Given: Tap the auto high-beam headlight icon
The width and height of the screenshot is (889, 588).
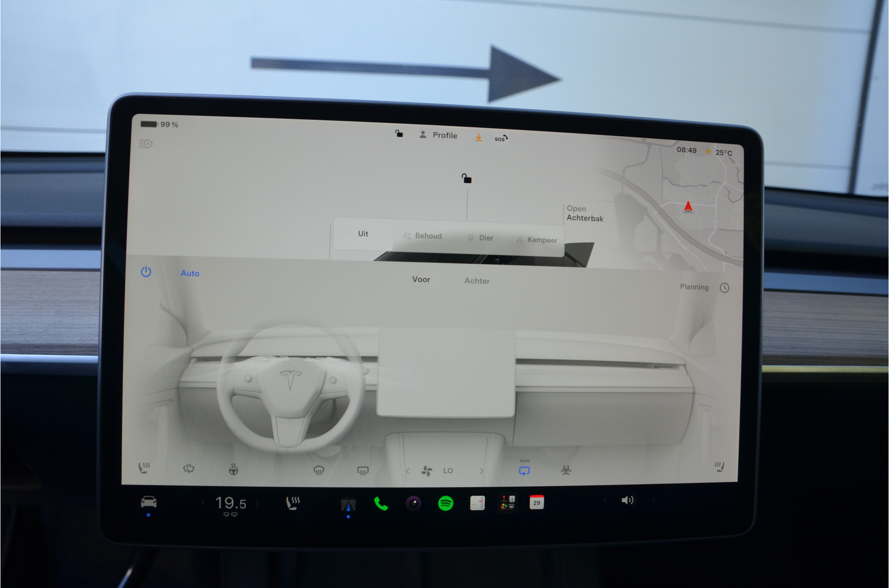Looking at the screenshot, I should point(145,143).
